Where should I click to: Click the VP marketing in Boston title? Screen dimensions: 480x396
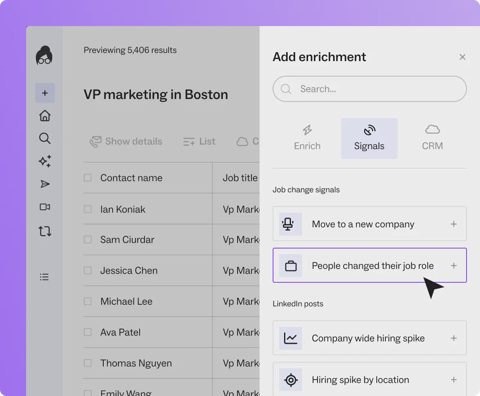[x=156, y=95]
